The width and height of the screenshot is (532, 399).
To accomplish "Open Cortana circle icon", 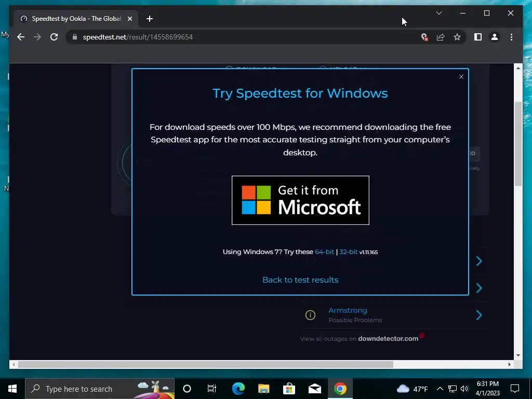I will pos(187,389).
